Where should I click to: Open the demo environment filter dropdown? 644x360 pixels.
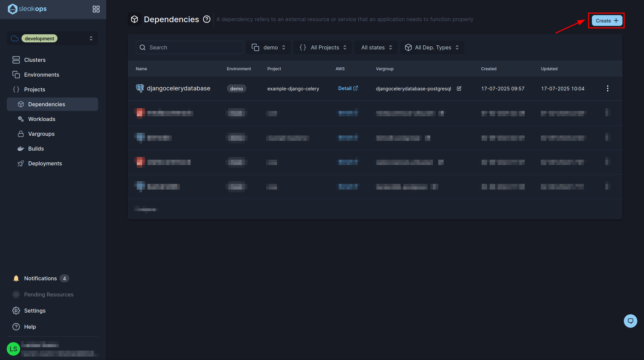coord(269,47)
